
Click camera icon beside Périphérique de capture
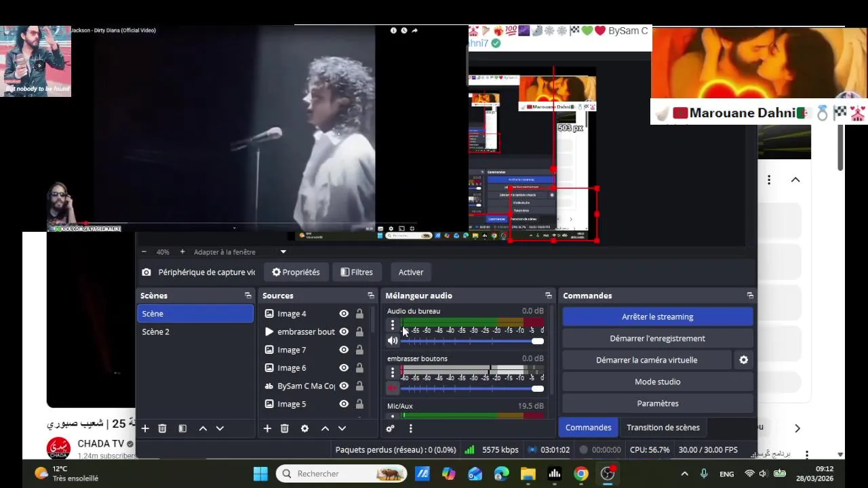[146, 272]
